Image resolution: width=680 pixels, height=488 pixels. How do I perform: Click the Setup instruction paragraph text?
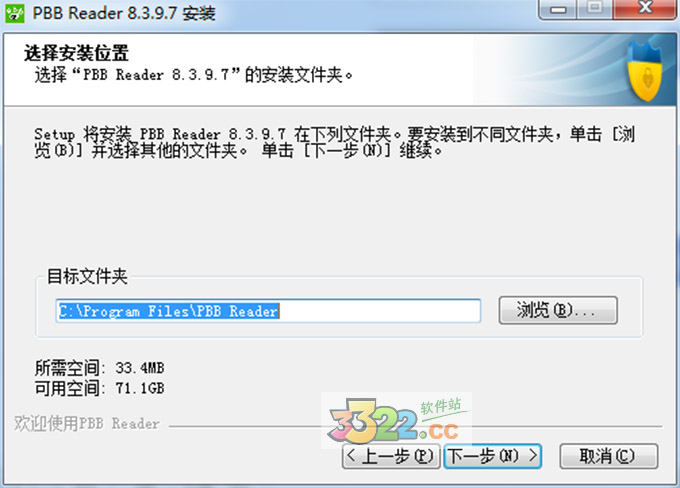pos(335,142)
